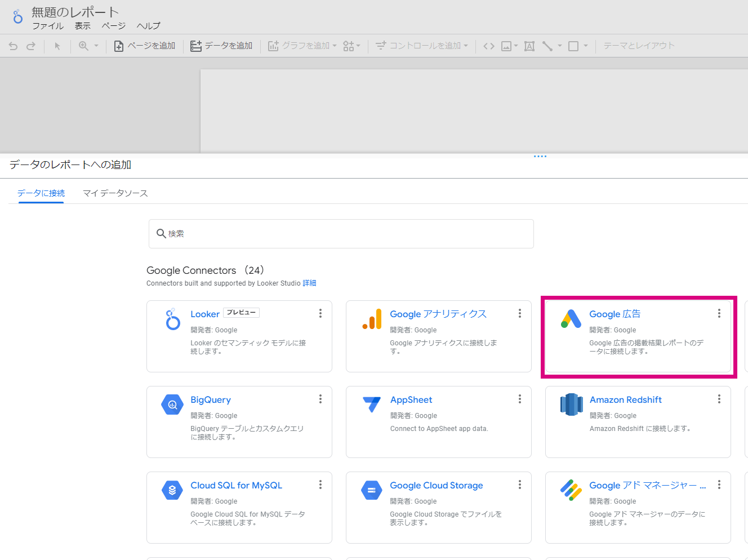The height and width of the screenshot is (560, 748).
Task: Click the AppSheet logo icon
Action: tap(372, 405)
